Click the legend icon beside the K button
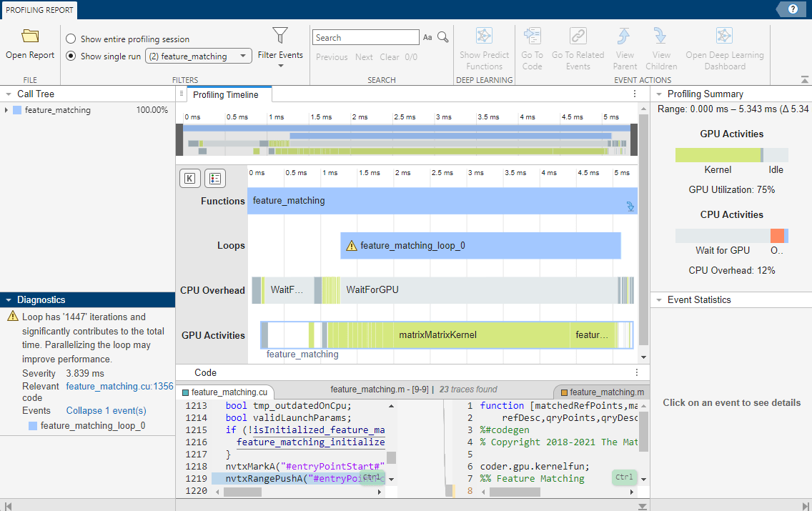The width and height of the screenshot is (812, 511). 214,179
